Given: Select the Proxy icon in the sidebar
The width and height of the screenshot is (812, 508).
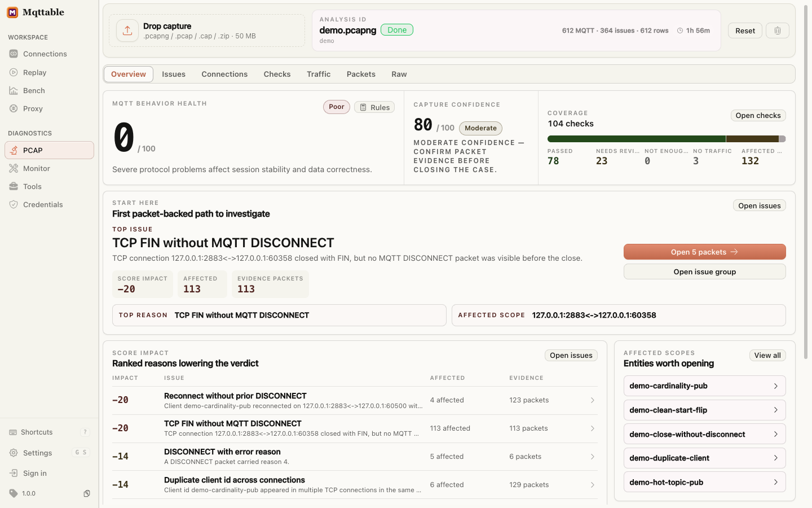Looking at the screenshot, I should pos(14,108).
